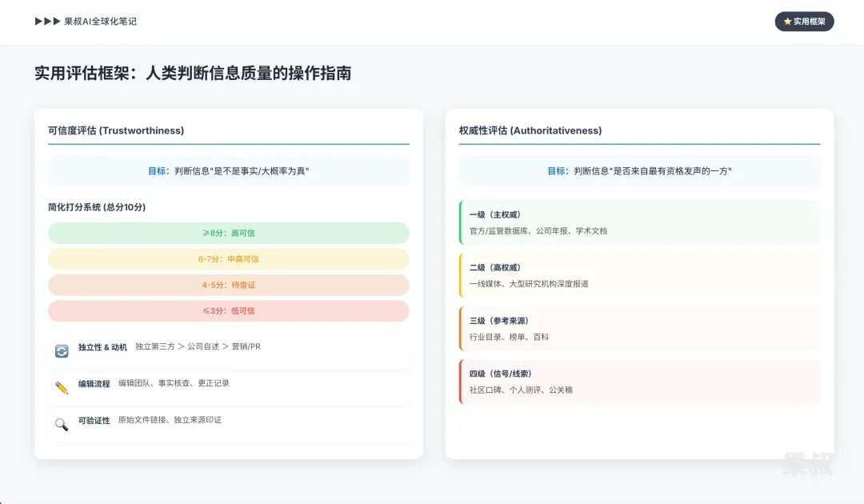The height and width of the screenshot is (504, 864).
Task: Click the triple-arrow icon before 果叔AI全球化笔记
Action: 47,22
